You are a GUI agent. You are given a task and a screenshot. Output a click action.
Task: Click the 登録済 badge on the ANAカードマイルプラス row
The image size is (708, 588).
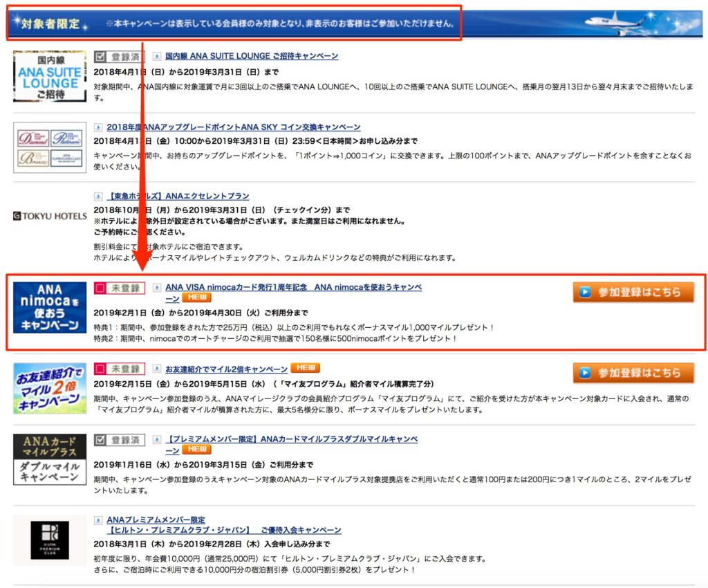coord(120,440)
